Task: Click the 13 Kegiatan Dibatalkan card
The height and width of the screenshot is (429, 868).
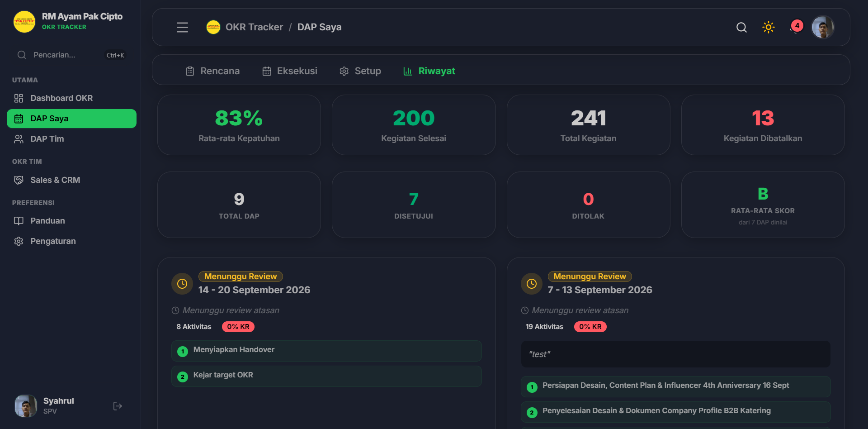Action: [763, 125]
